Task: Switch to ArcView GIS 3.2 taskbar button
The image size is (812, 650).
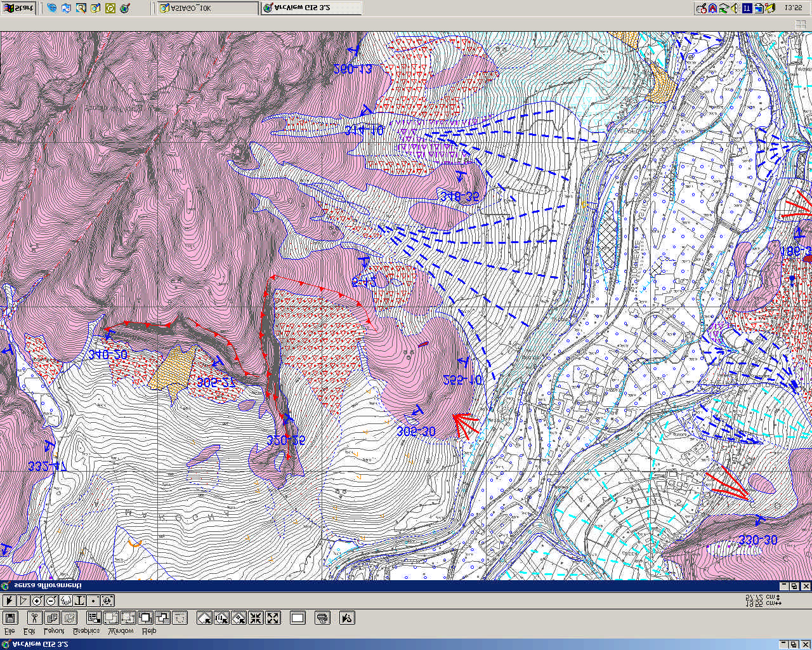Action: click(311, 8)
